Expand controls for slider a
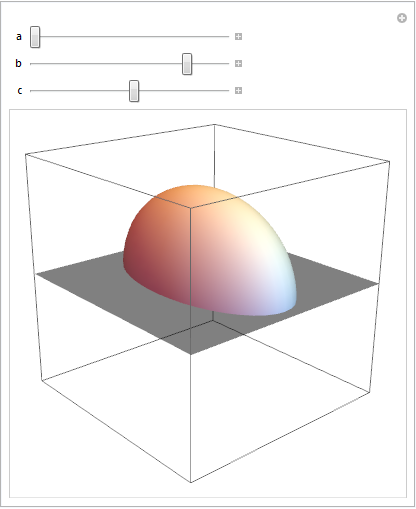The image size is (416, 509). (238, 37)
